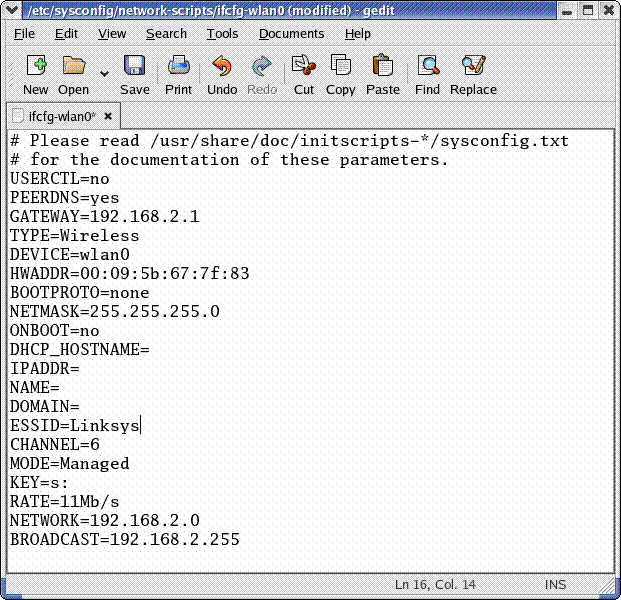Click the MODE=Managed line

click(70, 464)
